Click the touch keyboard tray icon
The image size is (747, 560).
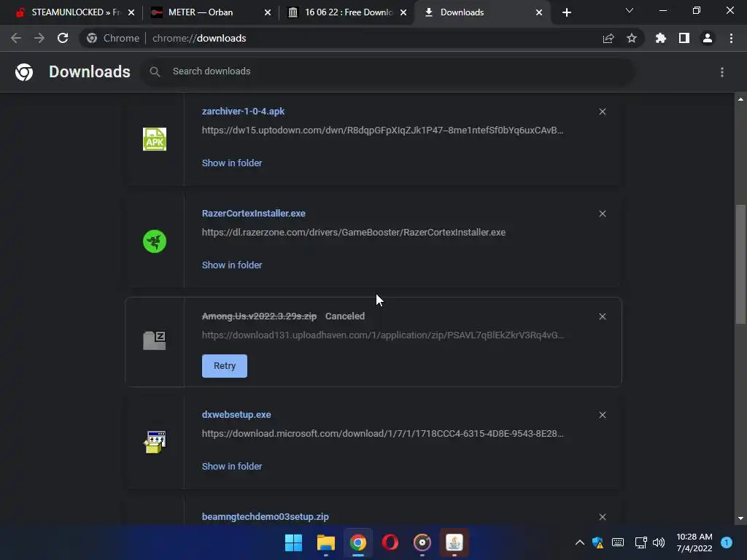[618, 542]
